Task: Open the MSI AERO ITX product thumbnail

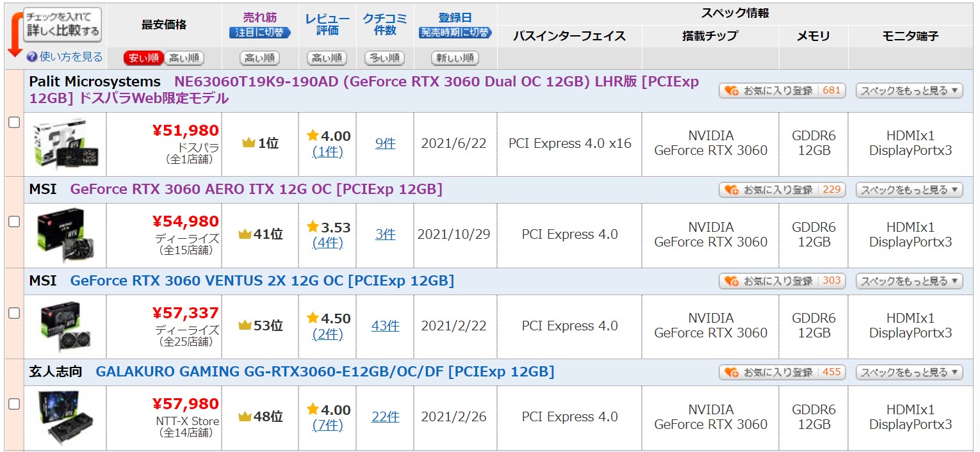Action: (65, 234)
